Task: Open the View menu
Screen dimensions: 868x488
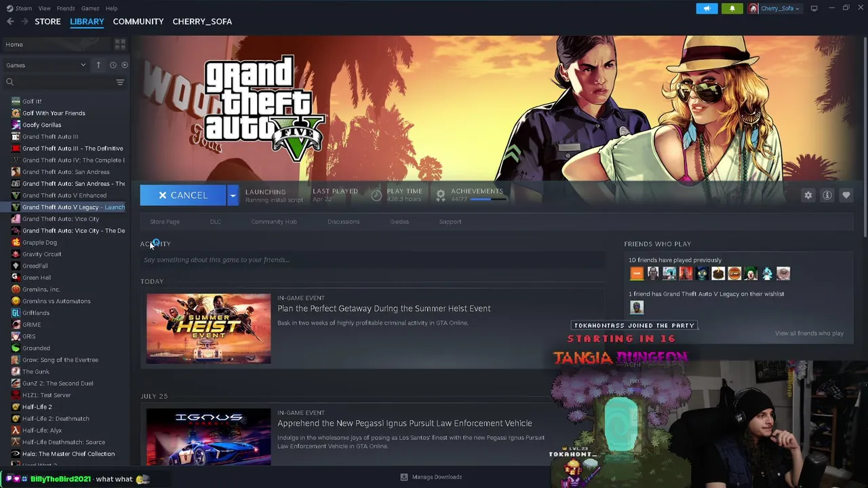Action: (45, 8)
